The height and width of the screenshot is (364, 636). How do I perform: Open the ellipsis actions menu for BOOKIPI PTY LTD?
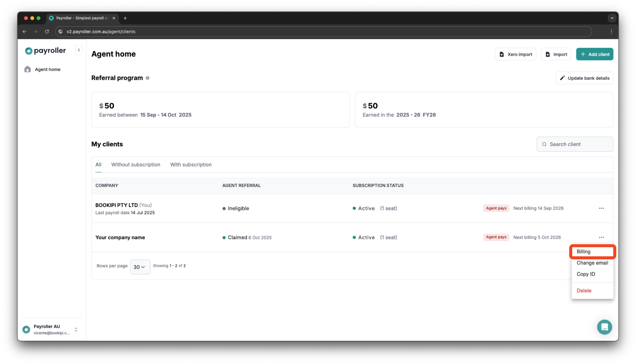(x=601, y=208)
